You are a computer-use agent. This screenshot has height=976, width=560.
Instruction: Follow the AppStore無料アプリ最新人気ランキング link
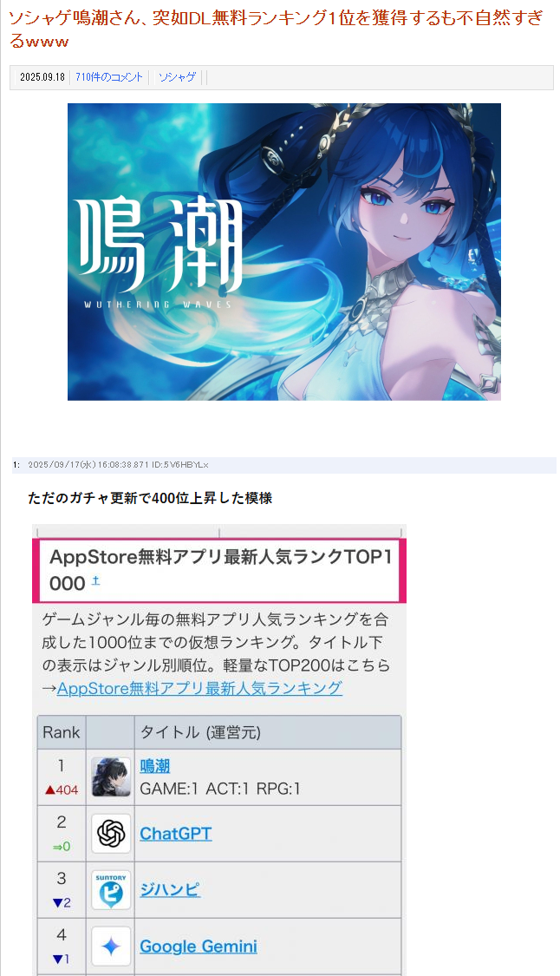(199, 688)
